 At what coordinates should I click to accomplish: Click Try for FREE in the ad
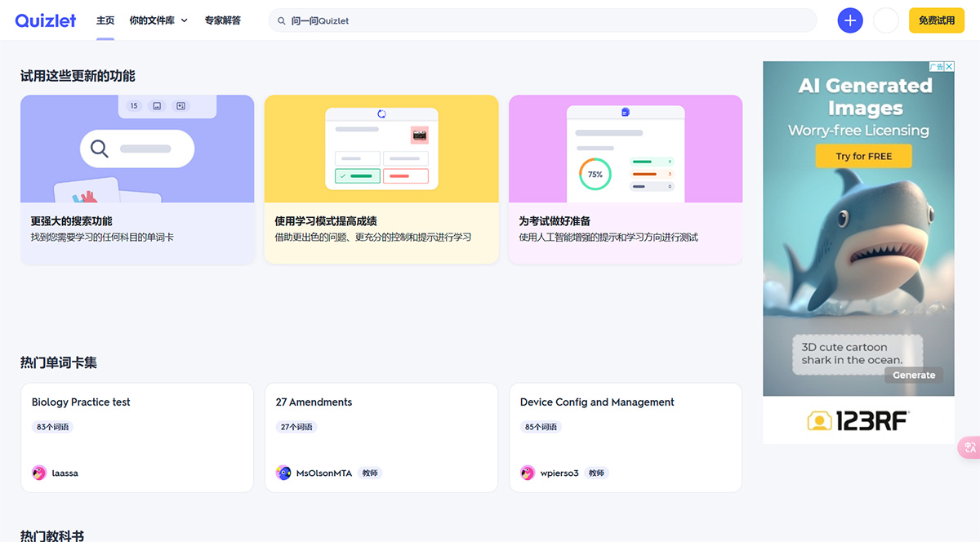tap(863, 155)
